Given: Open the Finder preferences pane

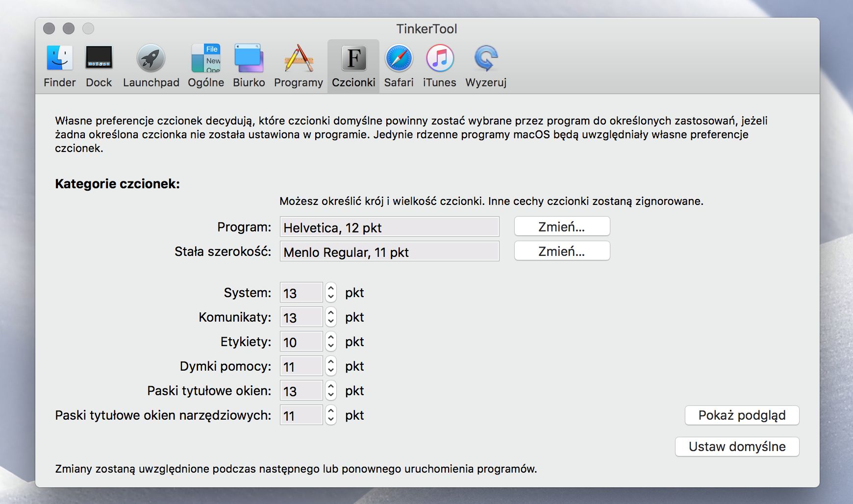Looking at the screenshot, I should pos(60,66).
